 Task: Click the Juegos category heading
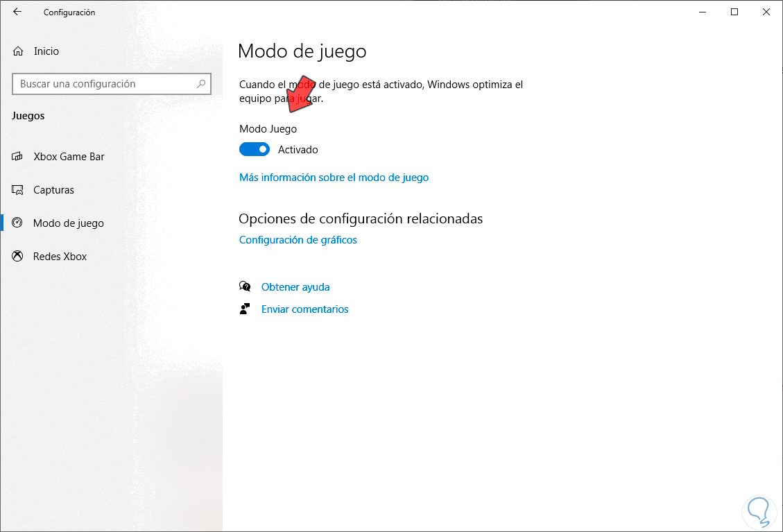click(28, 115)
